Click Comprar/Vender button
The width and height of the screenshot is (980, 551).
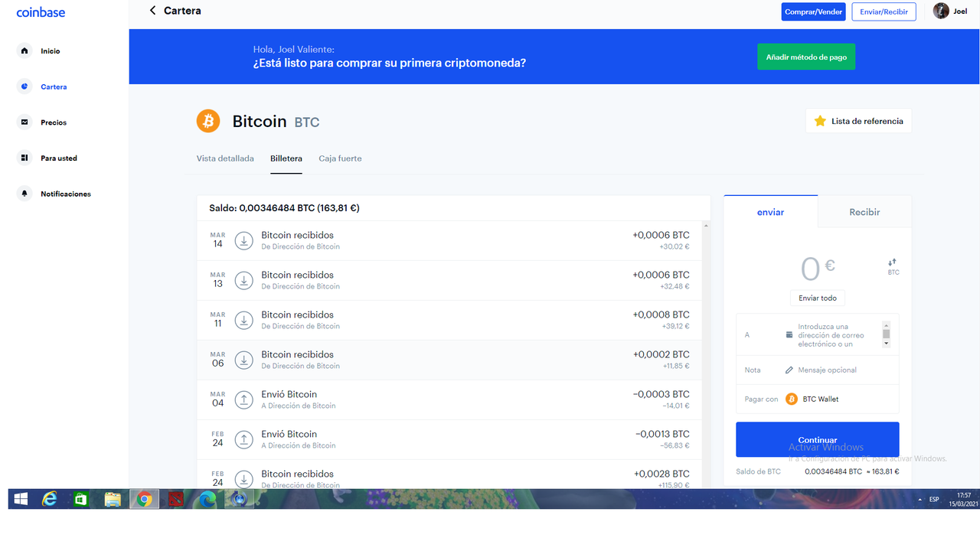coord(813,11)
